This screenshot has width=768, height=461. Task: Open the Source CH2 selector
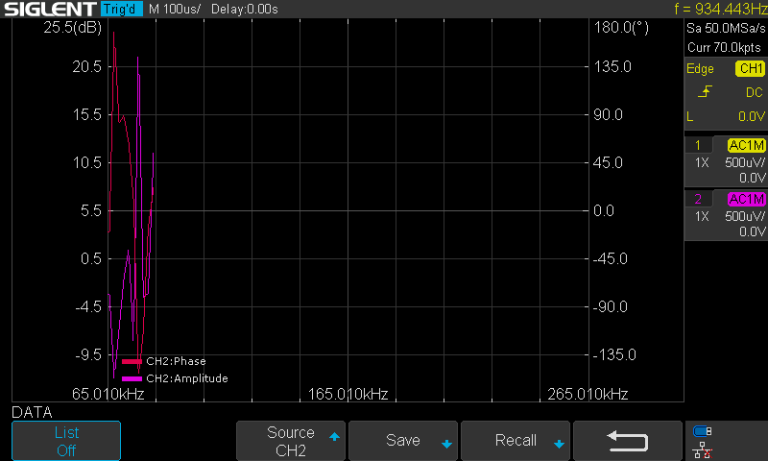290,441
